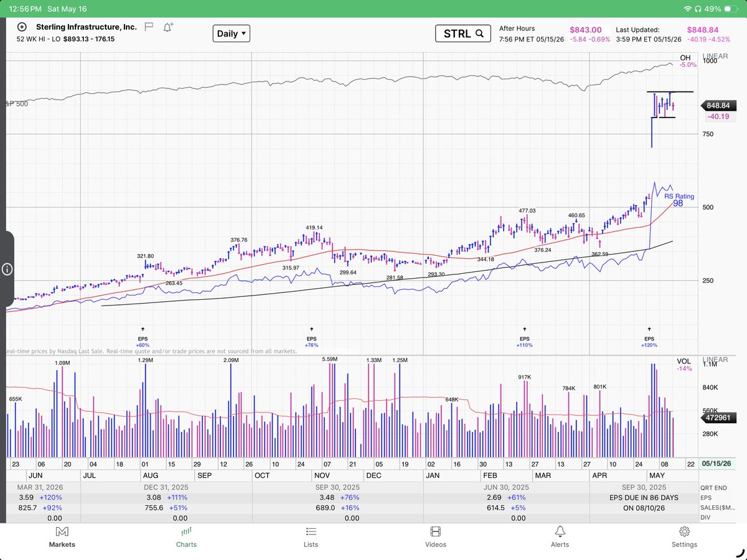Select the EPS +60% marker in August
This screenshot has height=560, width=747.
tap(143, 337)
